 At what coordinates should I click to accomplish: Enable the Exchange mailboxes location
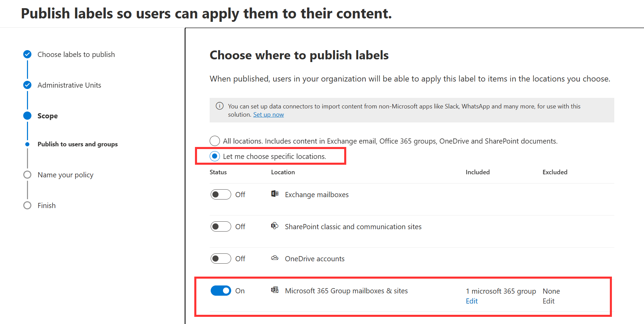click(x=221, y=194)
